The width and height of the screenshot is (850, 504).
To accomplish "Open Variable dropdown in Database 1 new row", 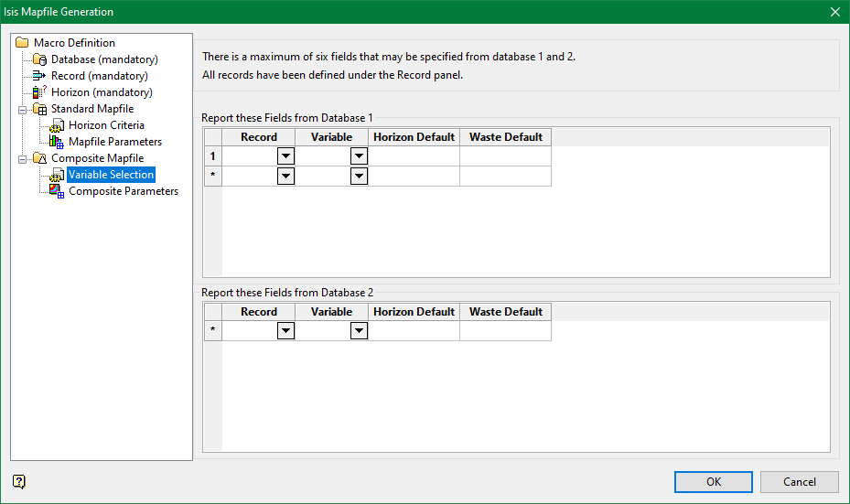I will point(359,177).
